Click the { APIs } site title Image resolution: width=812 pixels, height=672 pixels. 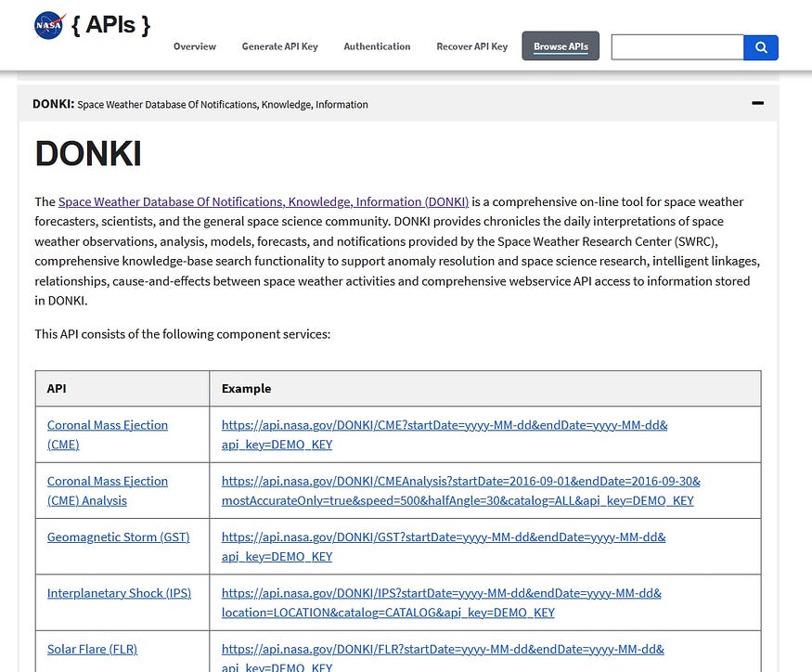tap(110, 25)
